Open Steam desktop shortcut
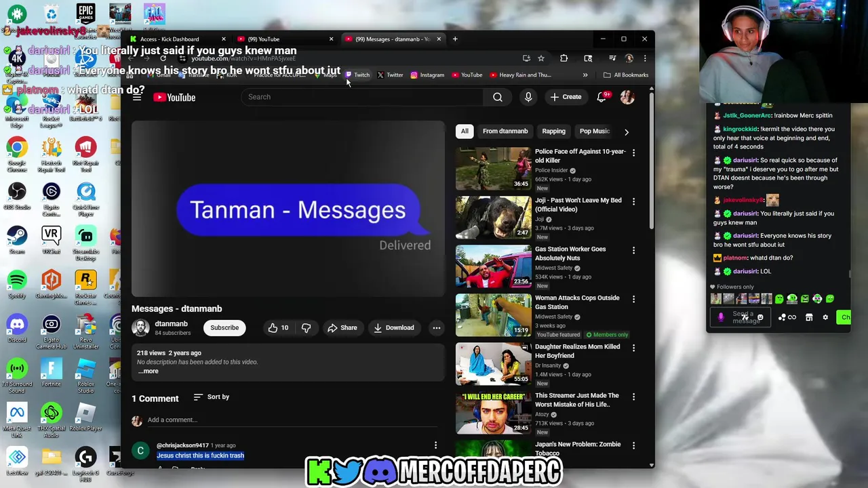The width and height of the screenshot is (868, 488). [17, 240]
